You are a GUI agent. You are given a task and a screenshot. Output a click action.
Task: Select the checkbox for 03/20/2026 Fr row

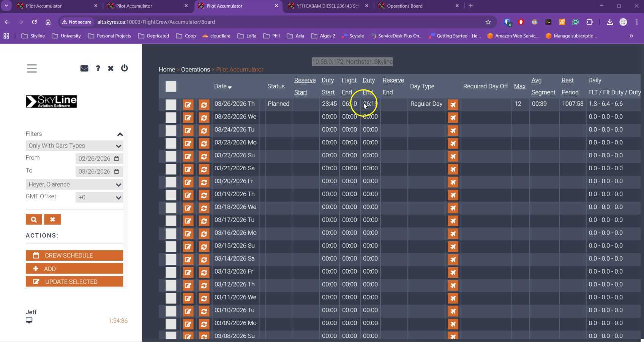171,182
